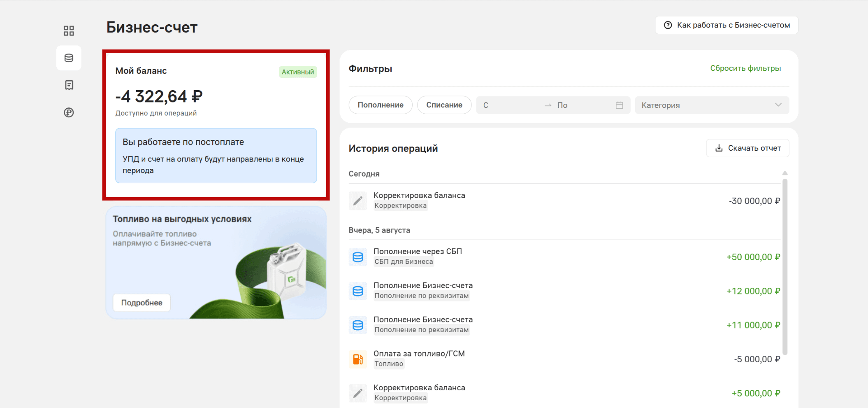Click the Сегодня date header
Image resolution: width=868 pixels, height=408 pixels.
point(364,174)
